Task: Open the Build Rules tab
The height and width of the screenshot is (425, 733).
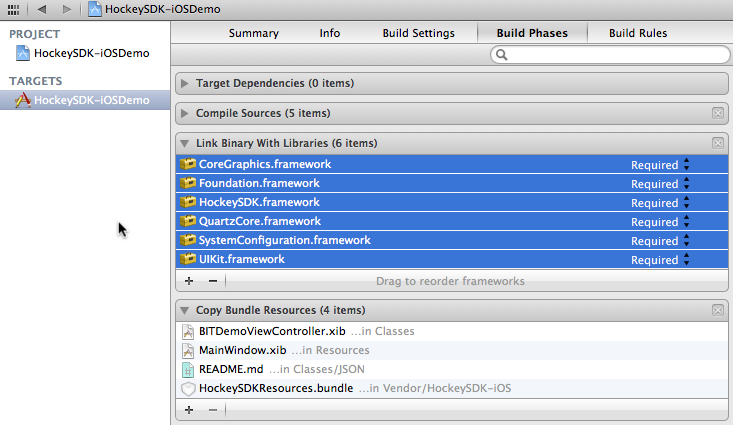Action: click(638, 33)
